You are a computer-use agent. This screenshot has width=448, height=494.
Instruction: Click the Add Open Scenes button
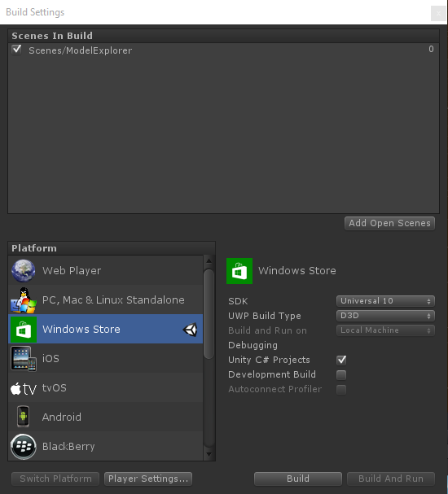pos(389,223)
